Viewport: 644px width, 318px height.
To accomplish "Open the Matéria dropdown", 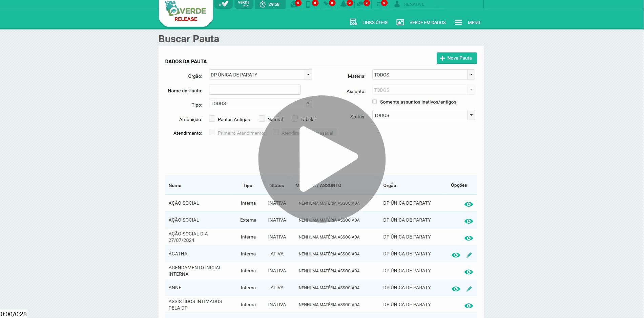I will (471, 75).
